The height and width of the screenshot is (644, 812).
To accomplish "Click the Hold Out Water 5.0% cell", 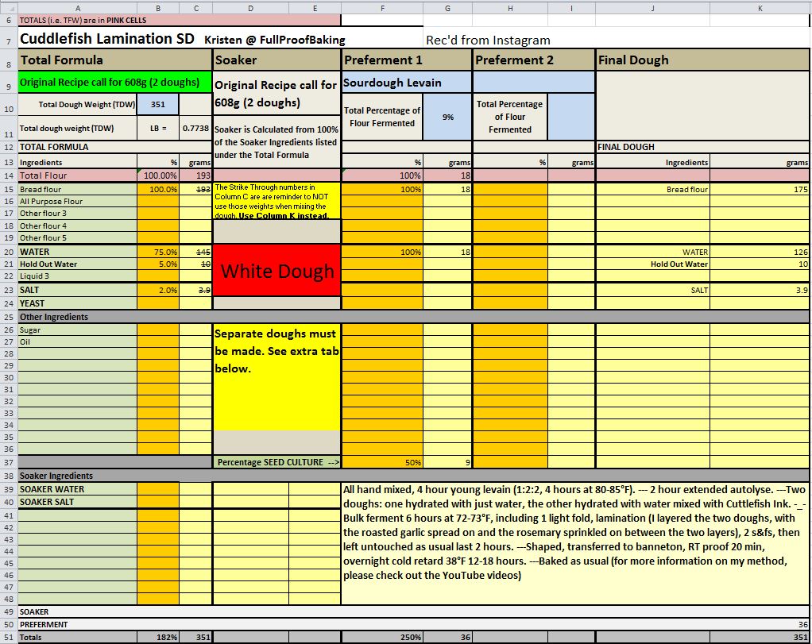I will click(157, 264).
